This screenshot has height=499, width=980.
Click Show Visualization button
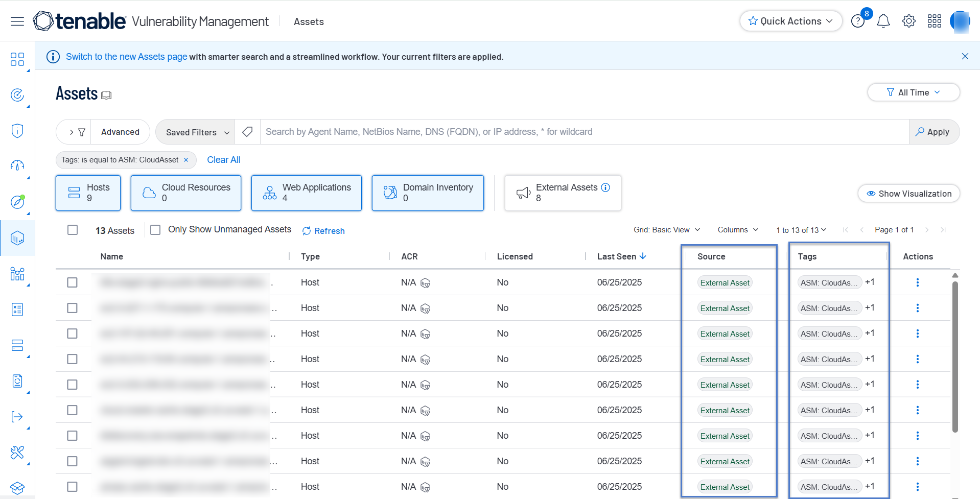pos(909,194)
